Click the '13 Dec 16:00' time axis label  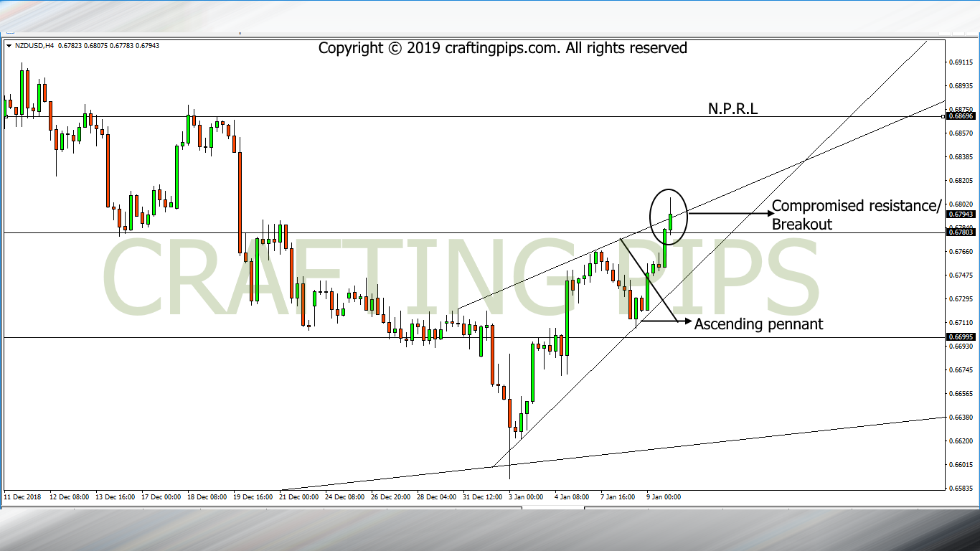click(116, 496)
